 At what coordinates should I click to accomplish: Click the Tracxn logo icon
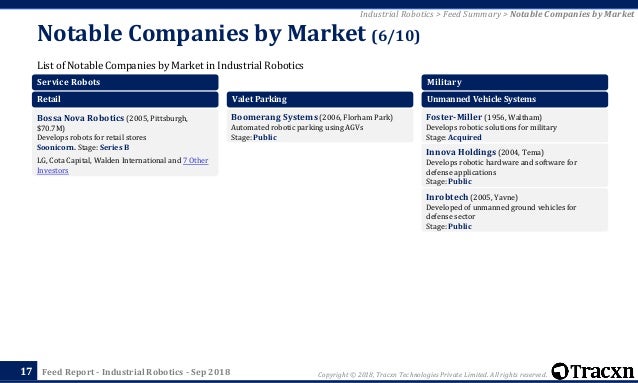tap(560, 371)
